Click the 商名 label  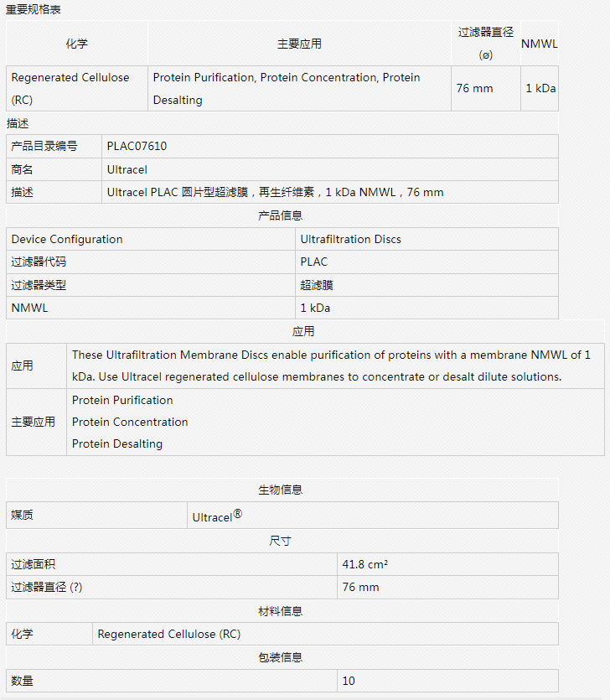(x=22, y=169)
